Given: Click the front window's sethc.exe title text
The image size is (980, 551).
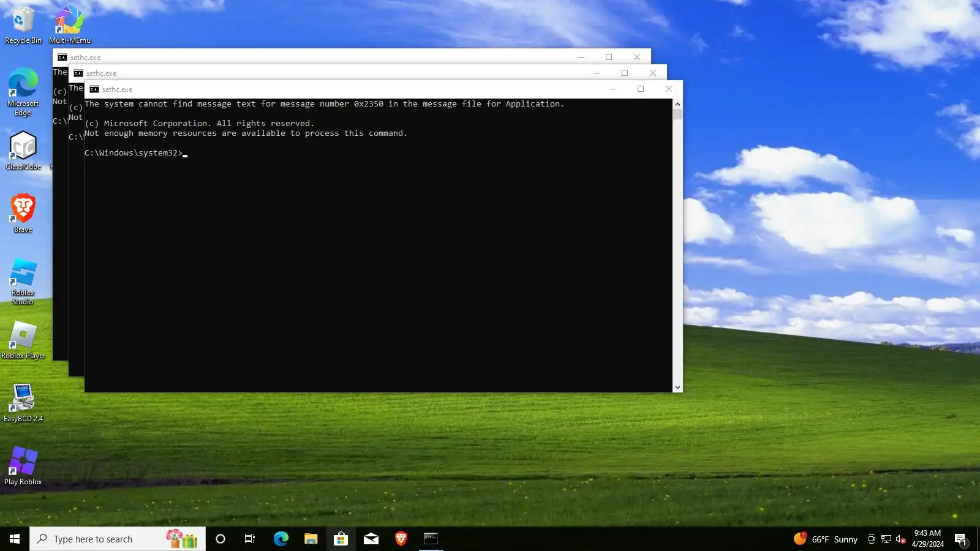Looking at the screenshot, I should (117, 89).
